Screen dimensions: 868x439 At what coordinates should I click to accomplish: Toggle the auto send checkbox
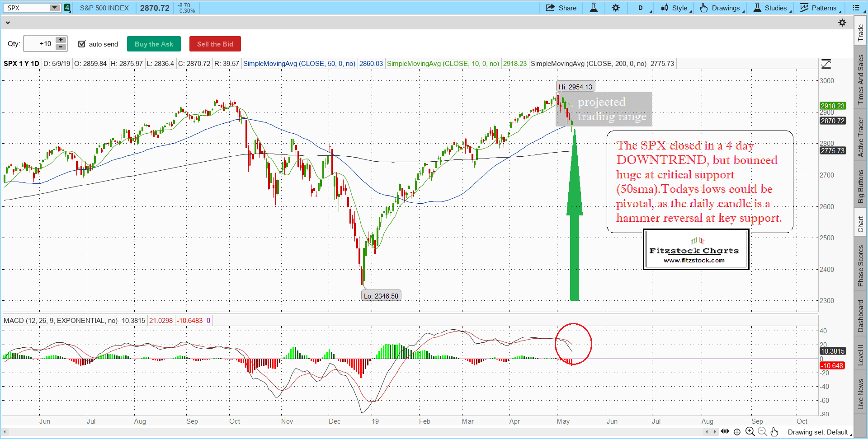[x=82, y=44]
